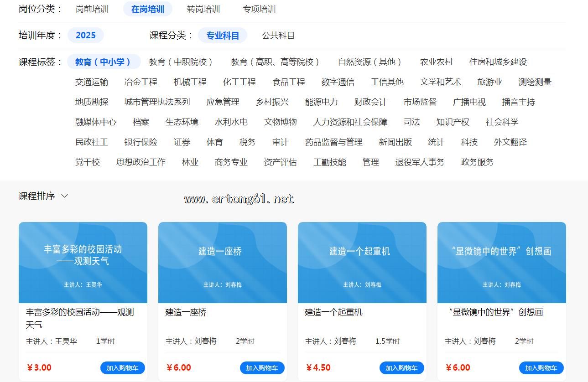Select the 退役军人事务 tag
Image resolution: width=588 pixels, height=382 pixels.
tap(420, 162)
